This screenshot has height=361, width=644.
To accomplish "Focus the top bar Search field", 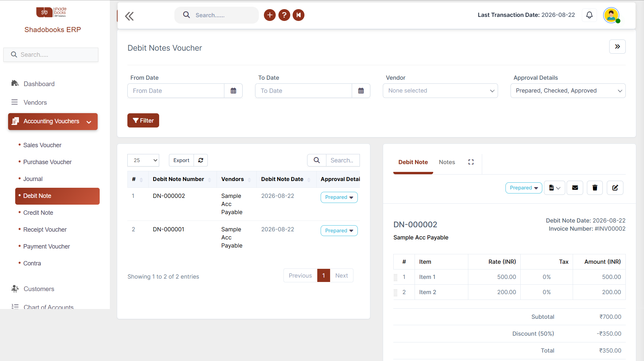I will [217, 15].
